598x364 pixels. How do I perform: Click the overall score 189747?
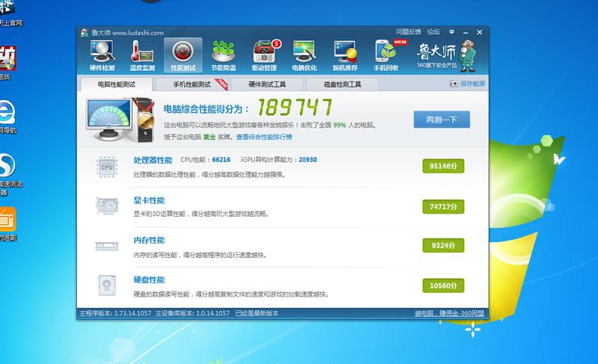[295, 107]
